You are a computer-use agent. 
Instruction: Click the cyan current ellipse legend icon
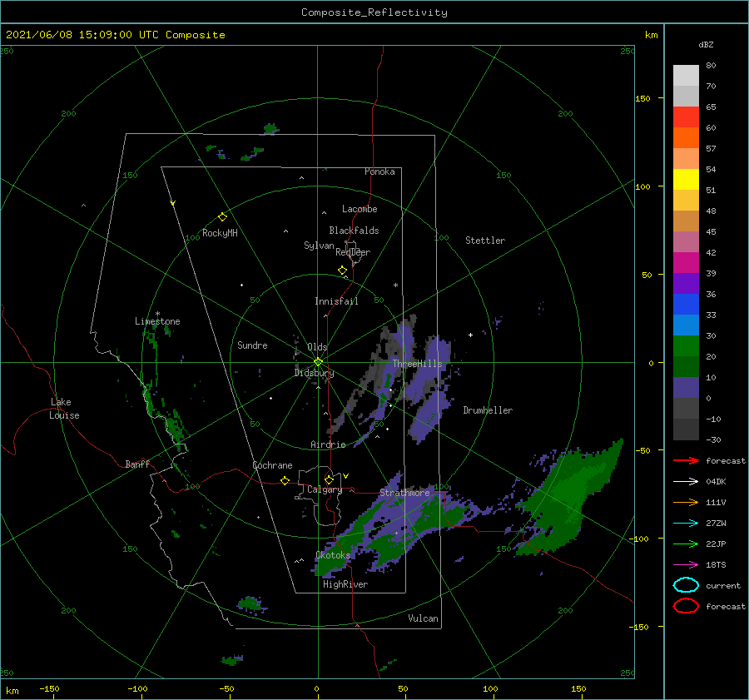686,585
